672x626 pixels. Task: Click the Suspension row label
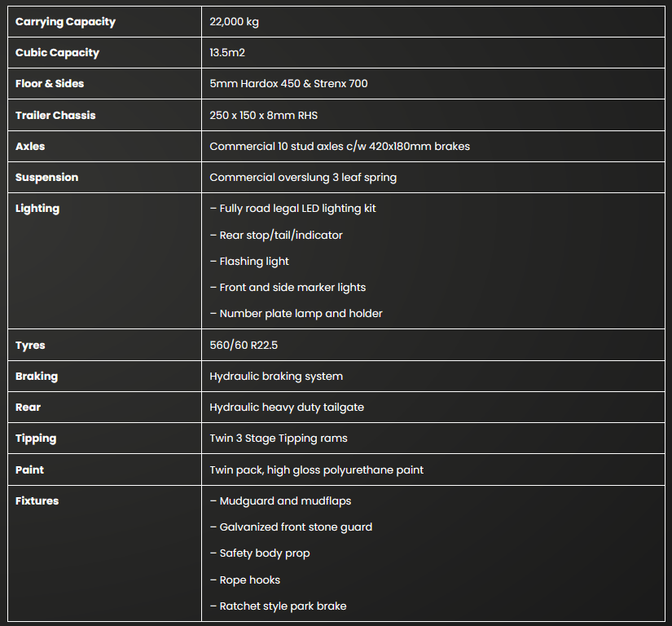pos(47,178)
